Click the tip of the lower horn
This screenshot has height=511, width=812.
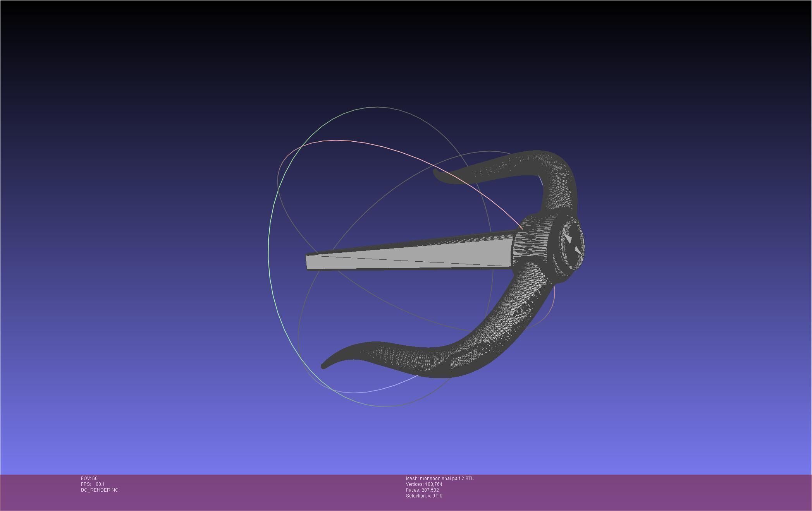click(x=324, y=366)
